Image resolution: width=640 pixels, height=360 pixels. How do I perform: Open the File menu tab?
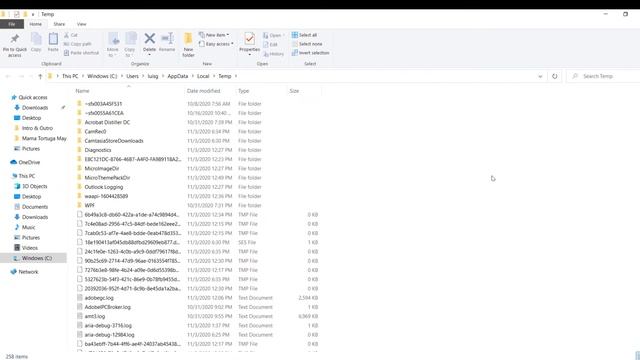12,24
